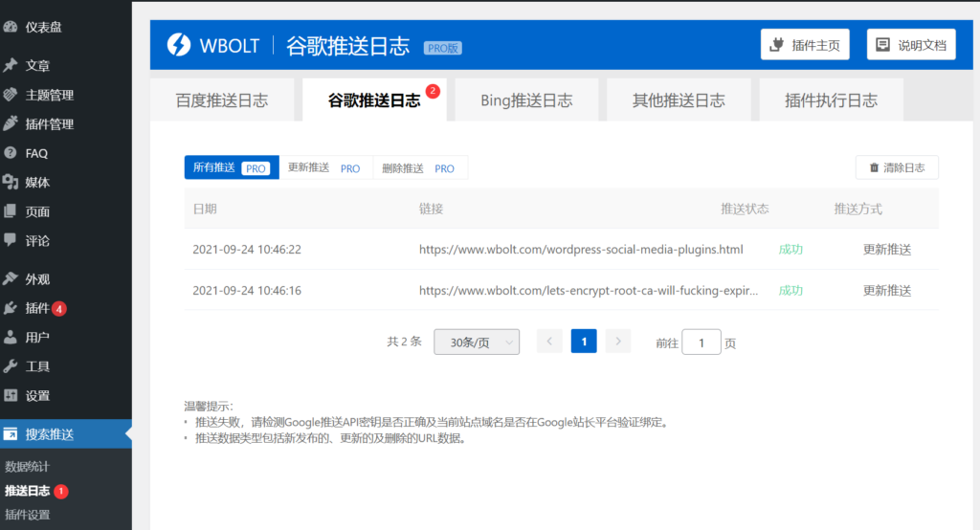Click the paintbrush icon next to 外观
This screenshot has width=980, height=530.
[x=11, y=279]
